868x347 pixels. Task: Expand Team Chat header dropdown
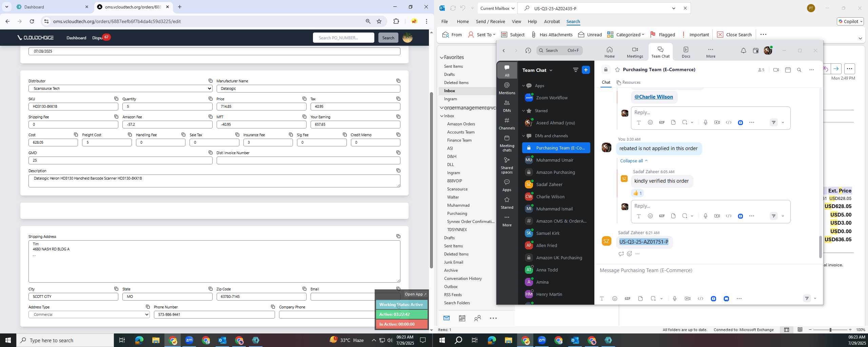[x=551, y=70]
